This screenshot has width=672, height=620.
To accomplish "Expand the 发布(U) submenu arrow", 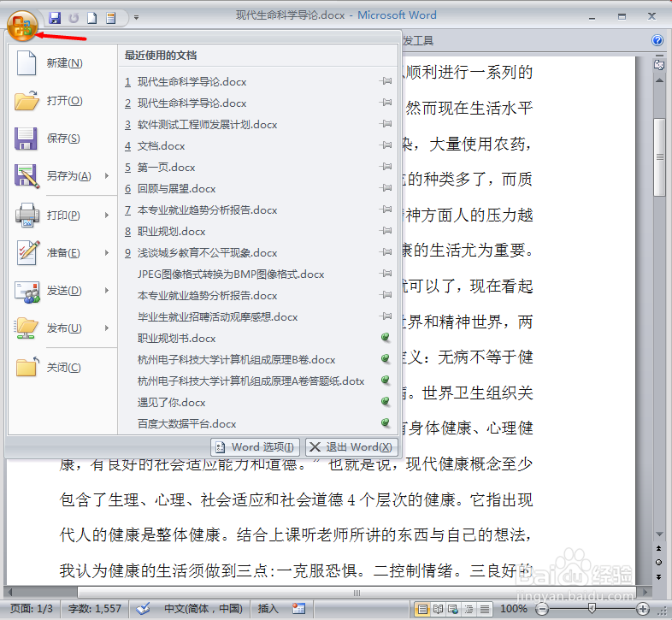I will [x=107, y=328].
